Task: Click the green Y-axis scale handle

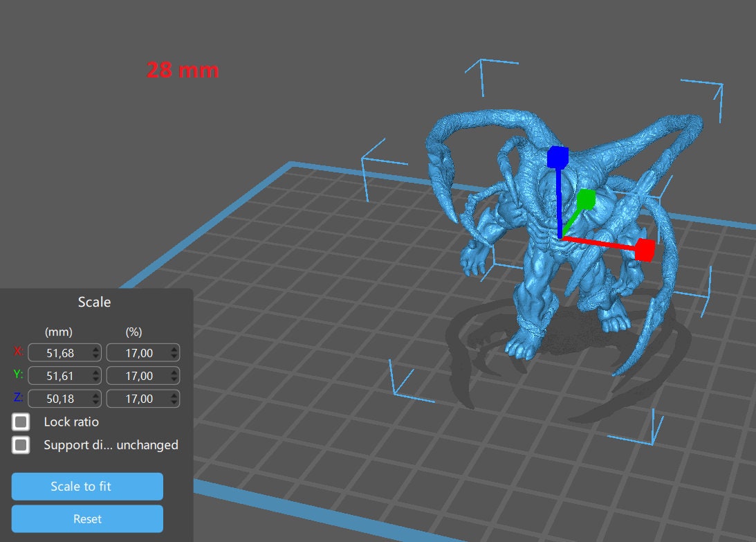Action: [x=586, y=200]
